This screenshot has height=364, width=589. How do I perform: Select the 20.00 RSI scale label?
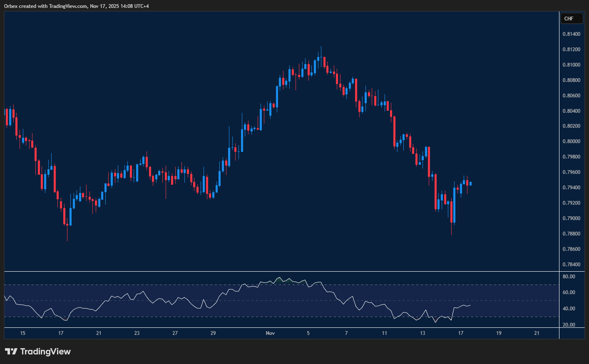pyautogui.click(x=569, y=325)
